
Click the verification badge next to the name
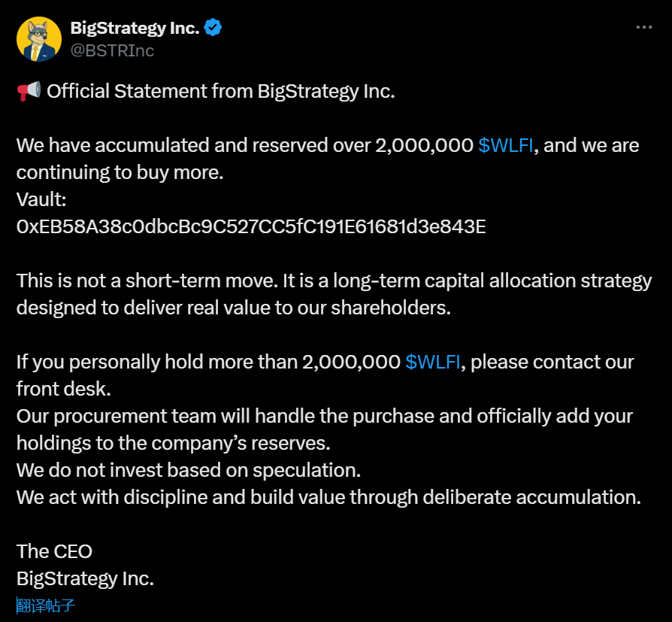click(x=212, y=27)
